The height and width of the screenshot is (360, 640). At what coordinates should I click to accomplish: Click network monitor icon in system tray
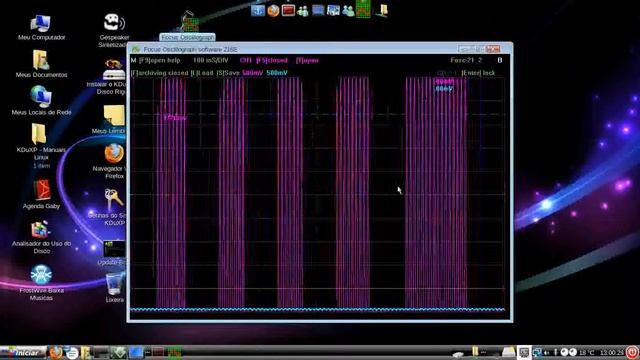[x=537, y=352]
